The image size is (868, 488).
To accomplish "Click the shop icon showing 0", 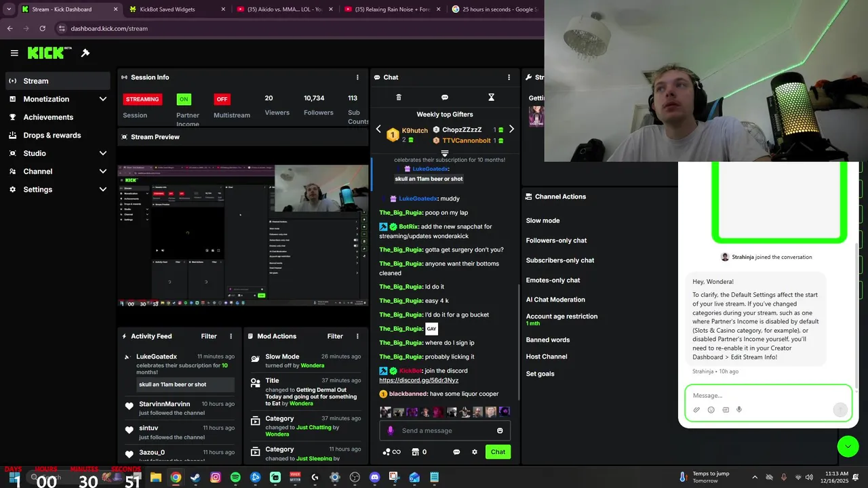I will coord(420,452).
